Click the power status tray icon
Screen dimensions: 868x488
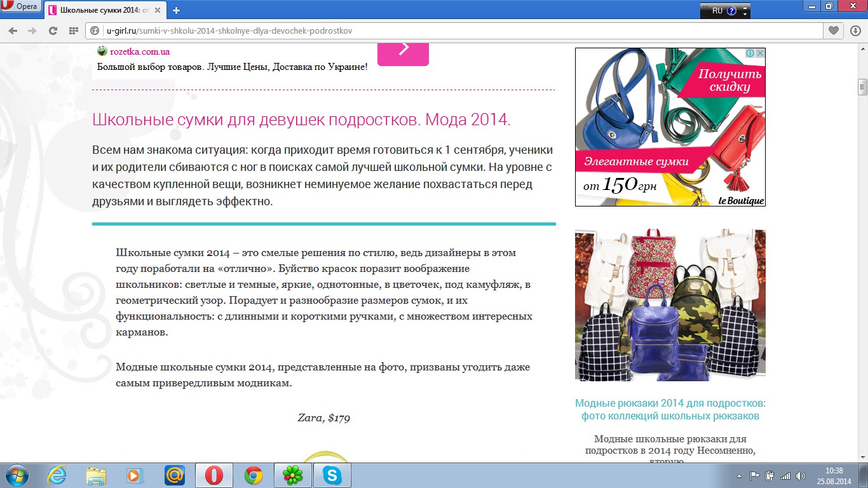coord(770,475)
